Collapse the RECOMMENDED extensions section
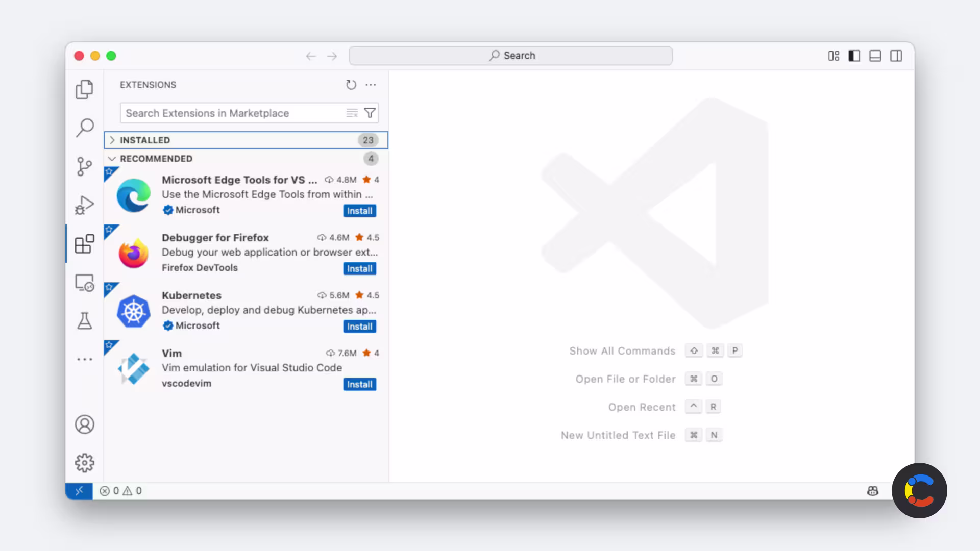Viewport: 980px width, 551px height. coord(246,159)
